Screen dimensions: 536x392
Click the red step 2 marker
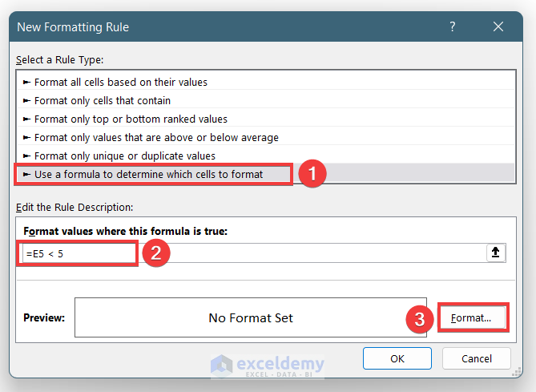[x=156, y=253]
